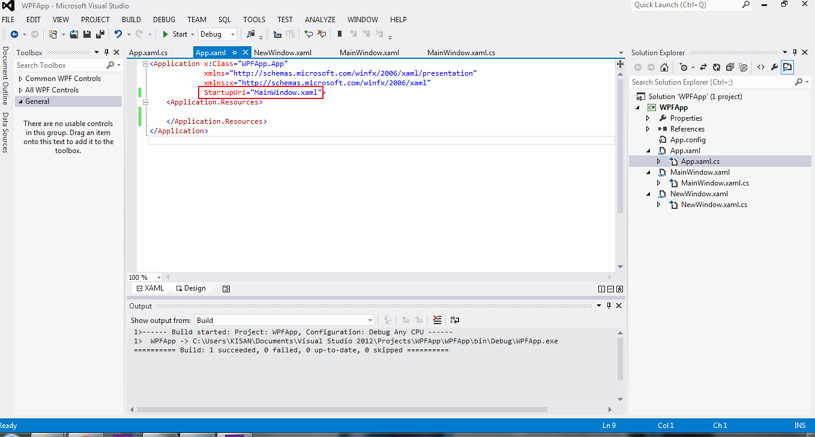Collapse the WPFApp project node
The width and height of the screenshot is (815, 437).
[x=638, y=108]
